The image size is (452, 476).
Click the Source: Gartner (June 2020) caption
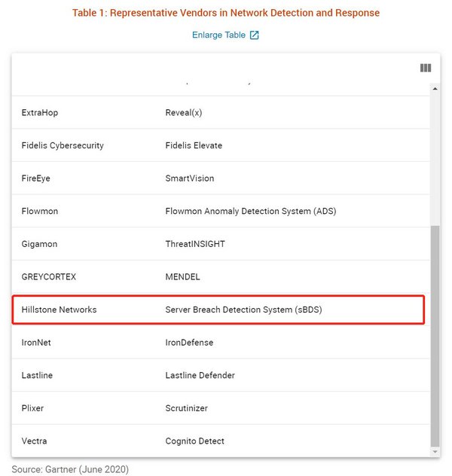point(70,469)
